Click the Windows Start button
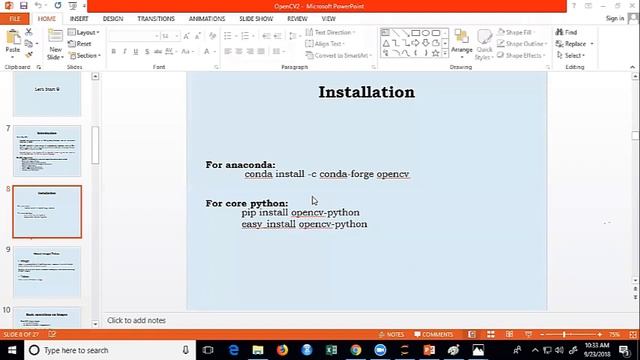The height and width of the screenshot is (360, 640). click(12, 350)
